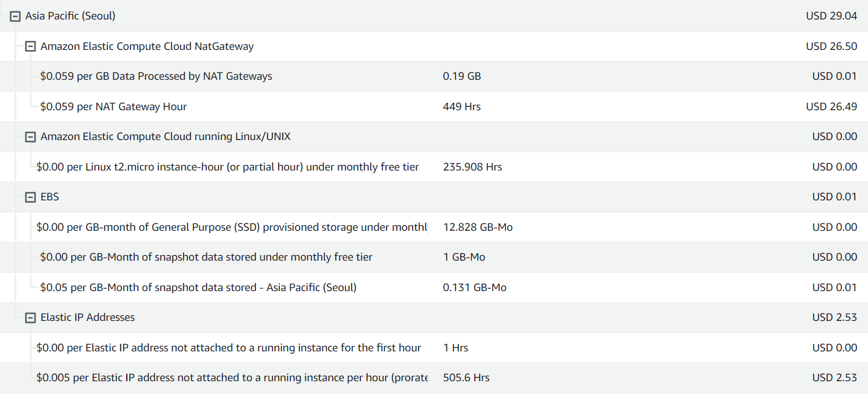The height and width of the screenshot is (394, 868).
Task: Collapse the EBS group
Action: [x=30, y=197]
